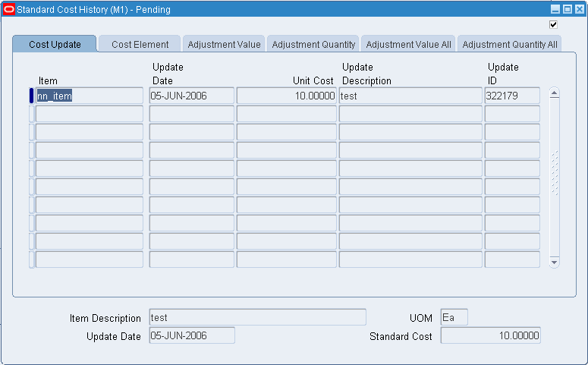Click the nn_item Item field
This screenshot has height=365, width=588.
tap(90, 96)
